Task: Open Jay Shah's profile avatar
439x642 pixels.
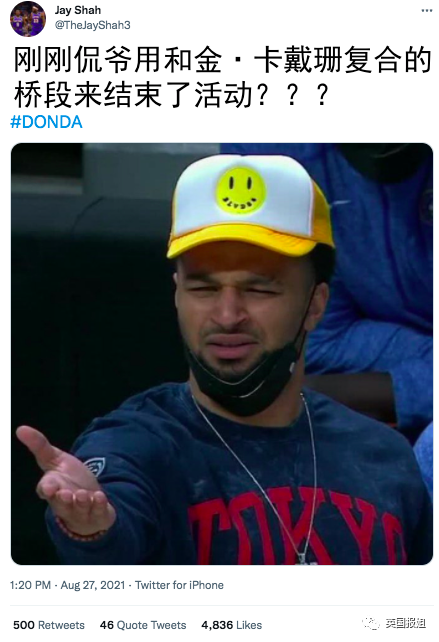Action: 27,19
